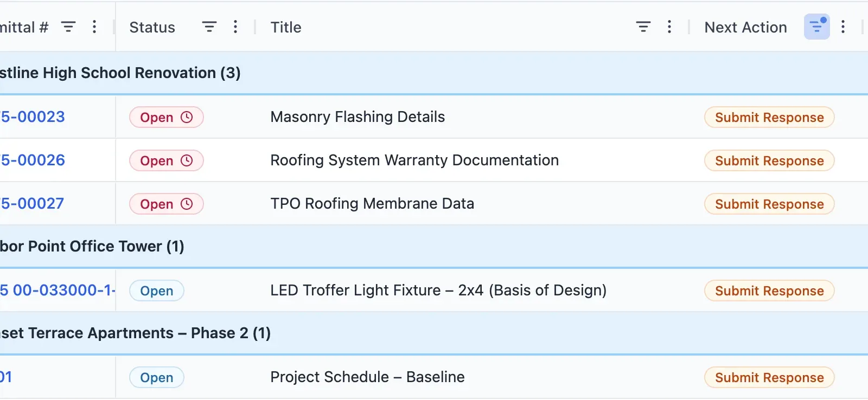The height and width of the screenshot is (400, 868).
Task: Click the Open pill on the LED Troffer row
Action: pyautogui.click(x=156, y=291)
